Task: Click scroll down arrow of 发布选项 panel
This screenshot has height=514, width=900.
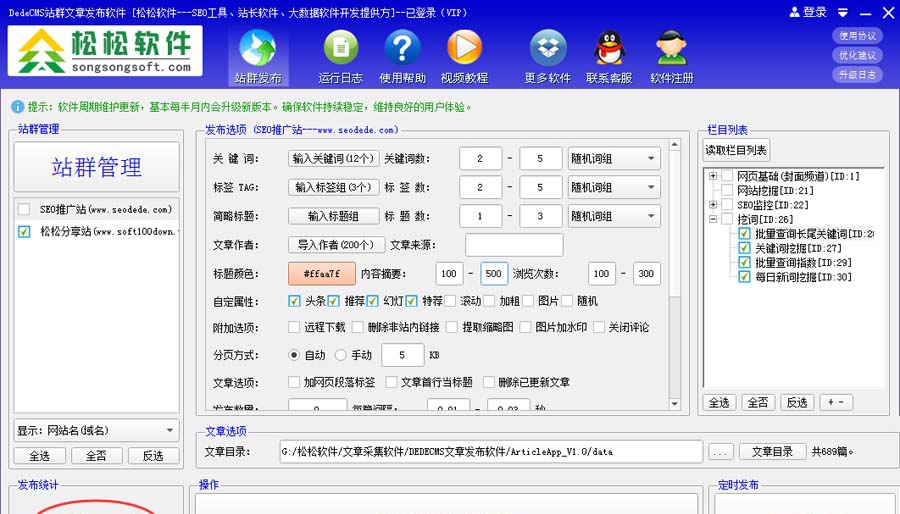Action: (x=675, y=404)
